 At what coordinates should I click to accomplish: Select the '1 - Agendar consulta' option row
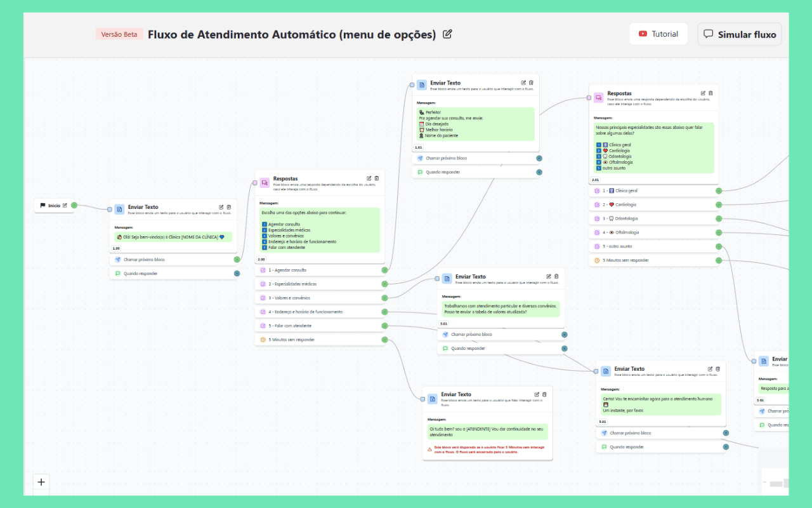click(317, 270)
